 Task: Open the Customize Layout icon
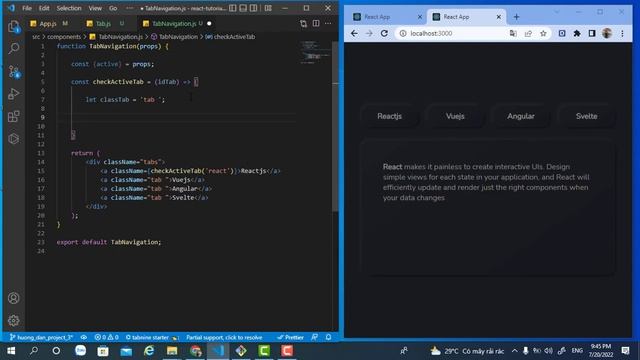point(268,8)
